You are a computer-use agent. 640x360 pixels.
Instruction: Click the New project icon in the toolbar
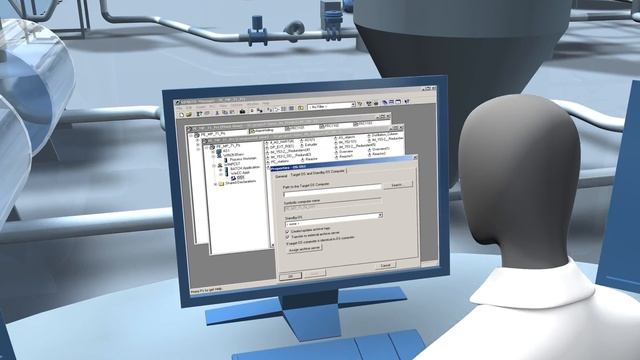(181, 115)
